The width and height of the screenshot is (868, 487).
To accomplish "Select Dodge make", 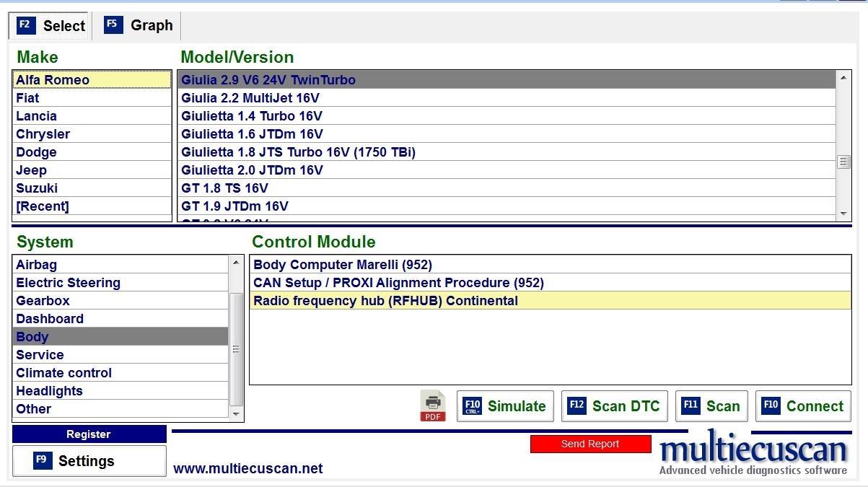I will point(92,152).
